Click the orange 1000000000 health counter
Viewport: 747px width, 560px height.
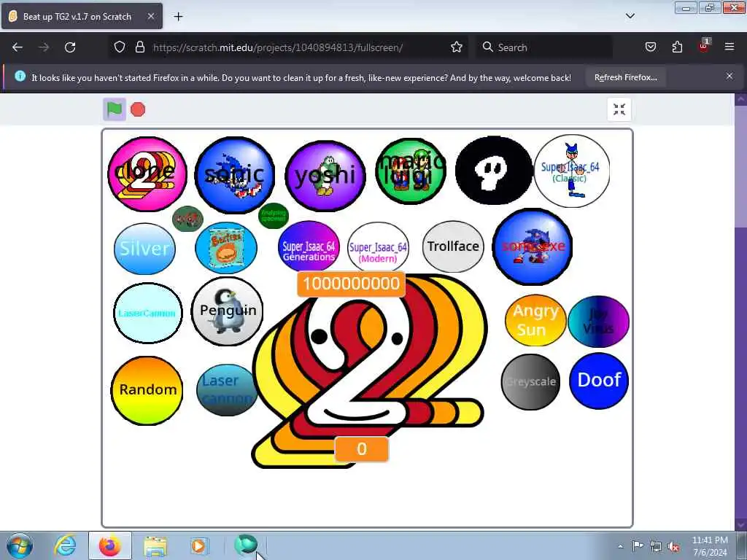click(351, 284)
